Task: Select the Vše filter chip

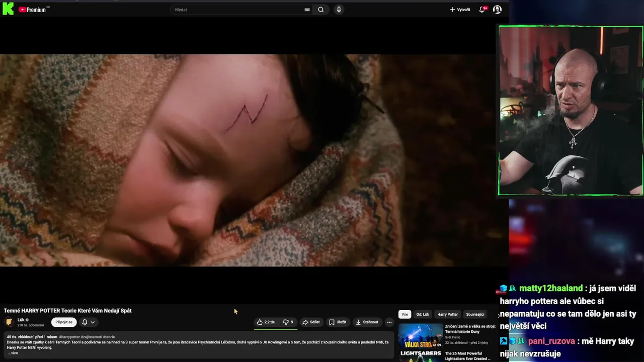Action: coord(405,314)
